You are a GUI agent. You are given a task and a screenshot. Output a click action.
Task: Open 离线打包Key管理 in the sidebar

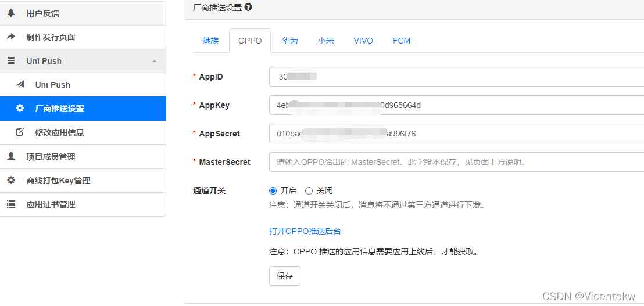click(83, 180)
